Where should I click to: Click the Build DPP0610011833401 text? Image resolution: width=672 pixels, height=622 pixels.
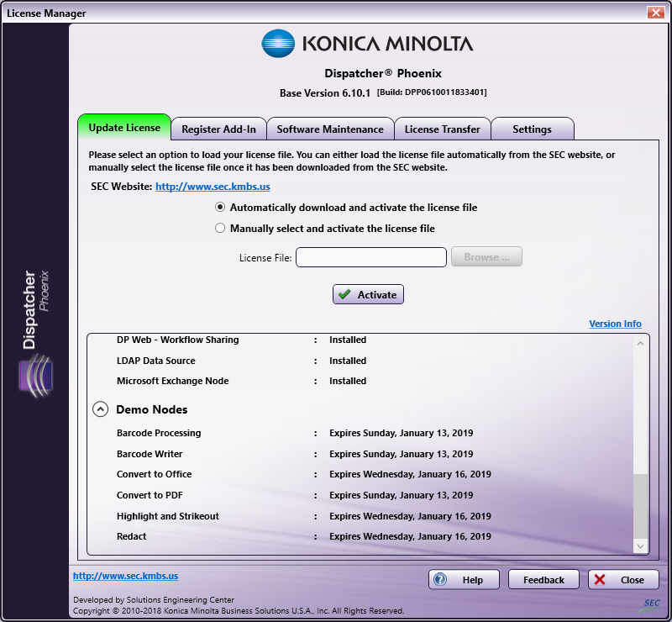(x=432, y=92)
